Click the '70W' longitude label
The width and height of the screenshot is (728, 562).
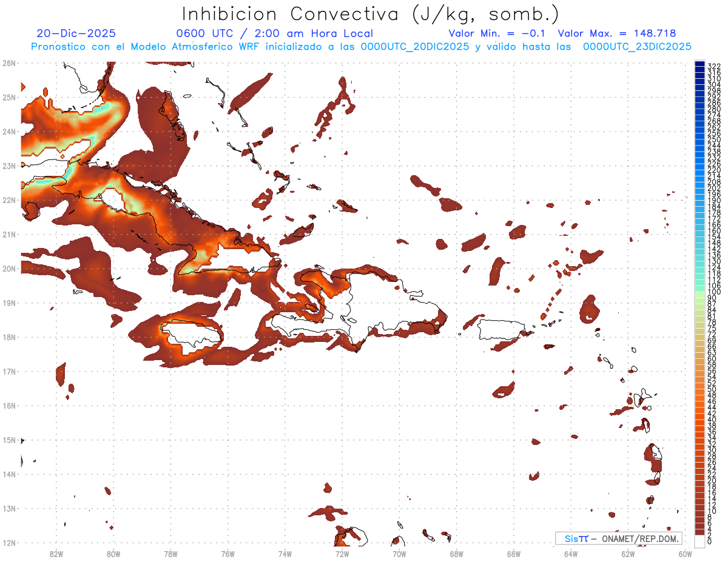point(399,553)
